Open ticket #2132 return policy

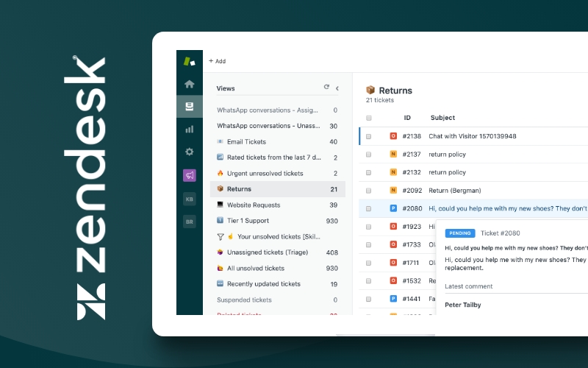447,172
